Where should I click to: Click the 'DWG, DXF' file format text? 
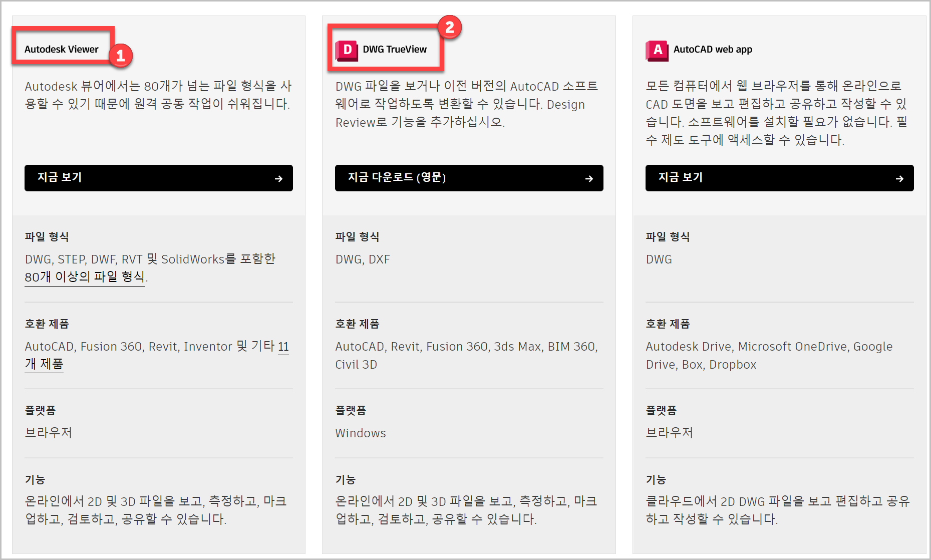[363, 259]
